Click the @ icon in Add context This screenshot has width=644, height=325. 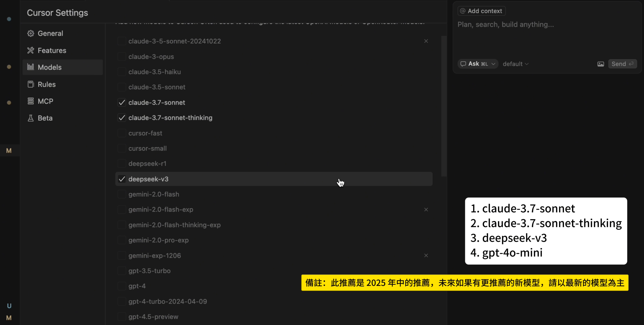click(x=463, y=11)
